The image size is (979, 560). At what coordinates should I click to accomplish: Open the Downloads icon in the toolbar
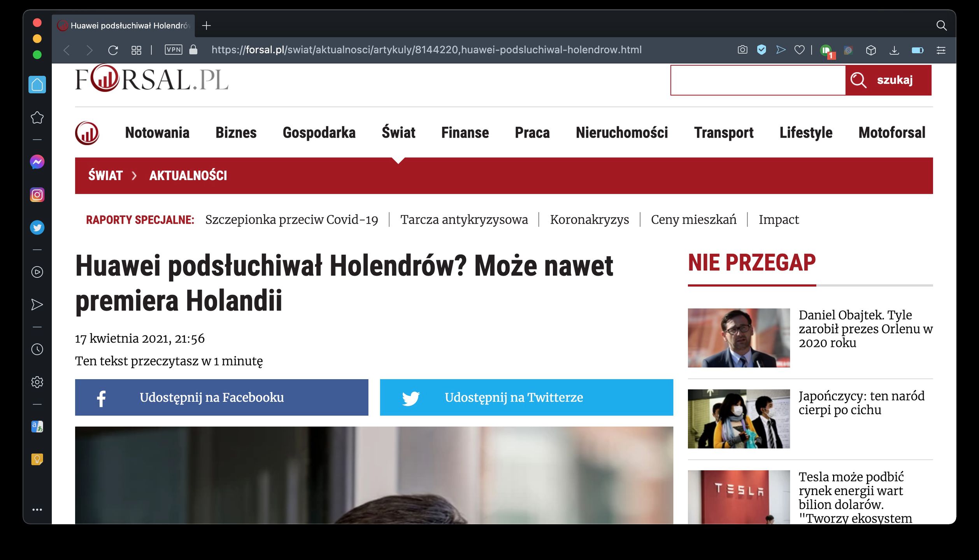click(x=895, y=50)
